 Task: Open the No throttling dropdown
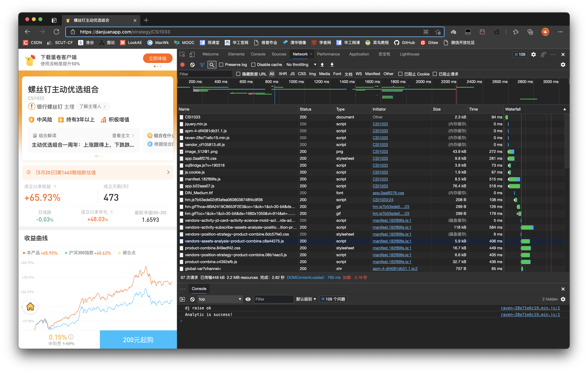coord(301,65)
